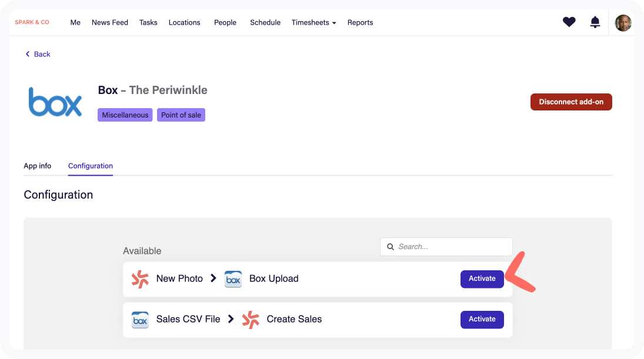Click the Box icon beside Box Upload
The height and width of the screenshot is (359, 644).
tap(233, 279)
